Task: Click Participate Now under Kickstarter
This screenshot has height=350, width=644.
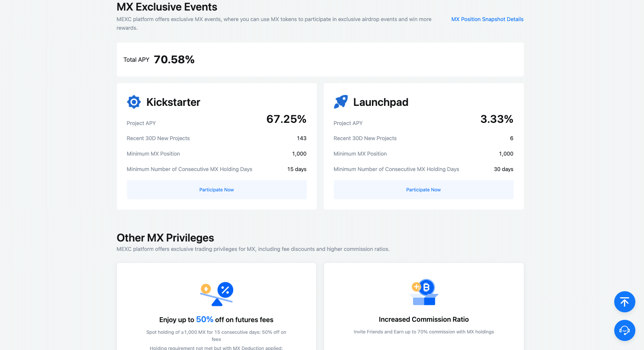Action: pos(217,190)
